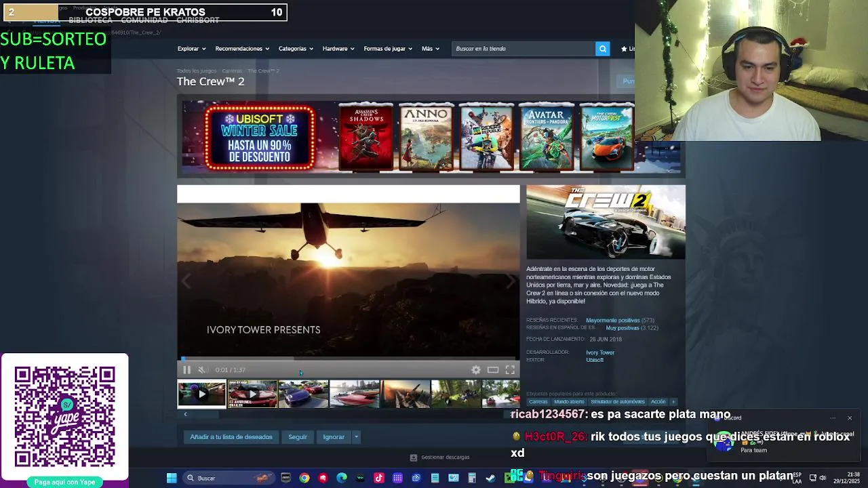Open TikTok from the taskbar
The height and width of the screenshot is (488, 868).
click(x=379, y=478)
